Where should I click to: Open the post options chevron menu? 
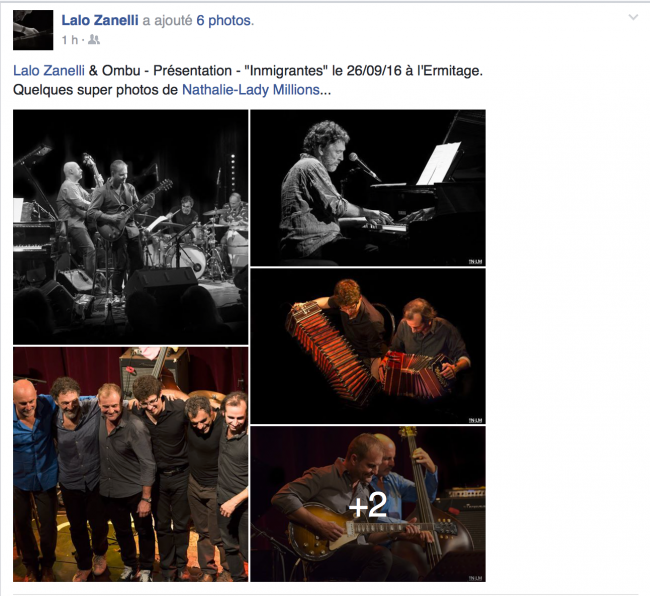pos(633,17)
